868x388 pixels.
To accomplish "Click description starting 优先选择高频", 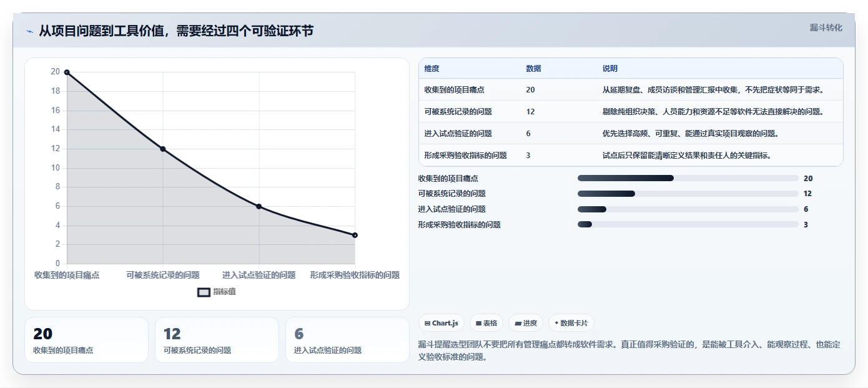I will point(691,134).
